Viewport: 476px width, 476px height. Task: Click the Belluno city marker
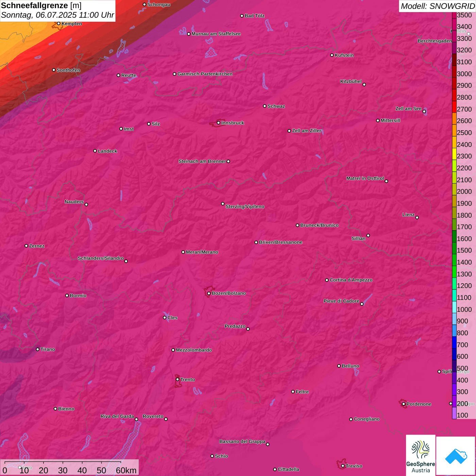(339, 366)
